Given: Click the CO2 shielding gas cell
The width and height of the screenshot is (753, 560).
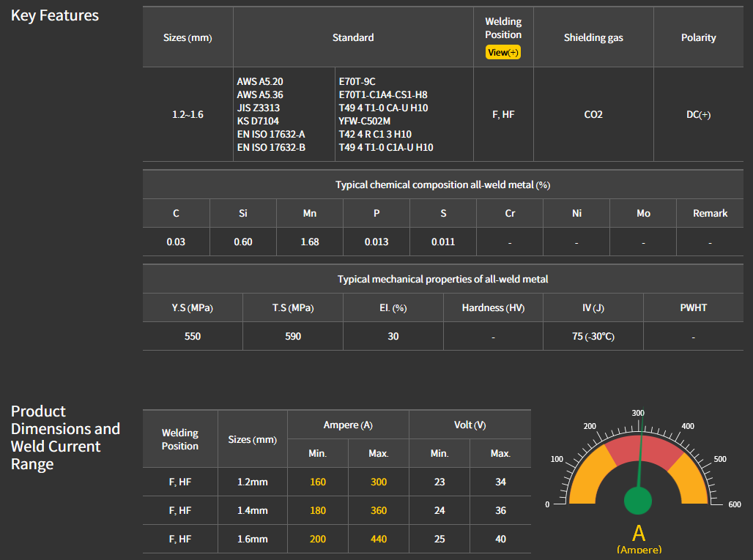Looking at the screenshot, I should [x=593, y=115].
